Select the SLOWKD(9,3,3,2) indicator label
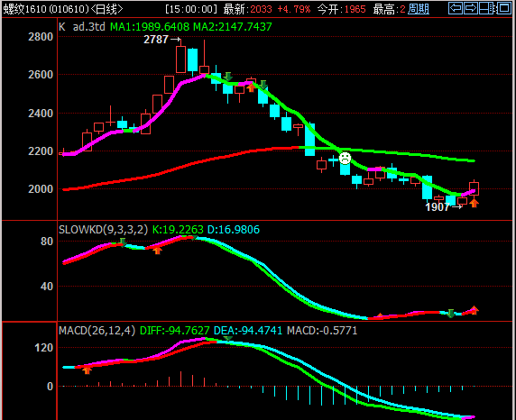 click(x=104, y=230)
